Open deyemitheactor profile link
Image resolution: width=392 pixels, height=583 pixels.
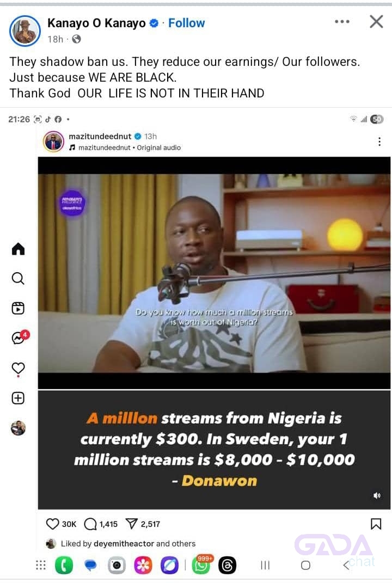[124, 544]
